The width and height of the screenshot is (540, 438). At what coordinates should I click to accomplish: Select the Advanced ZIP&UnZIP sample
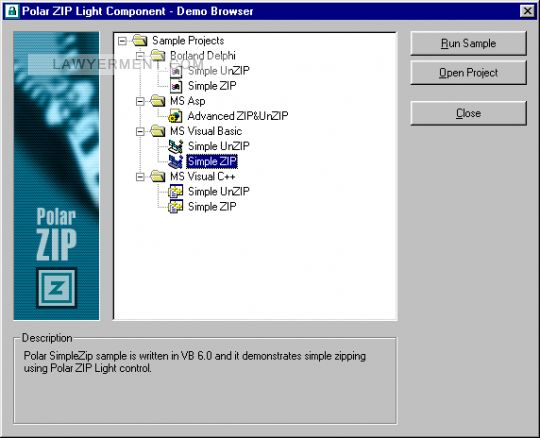tap(238, 116)
